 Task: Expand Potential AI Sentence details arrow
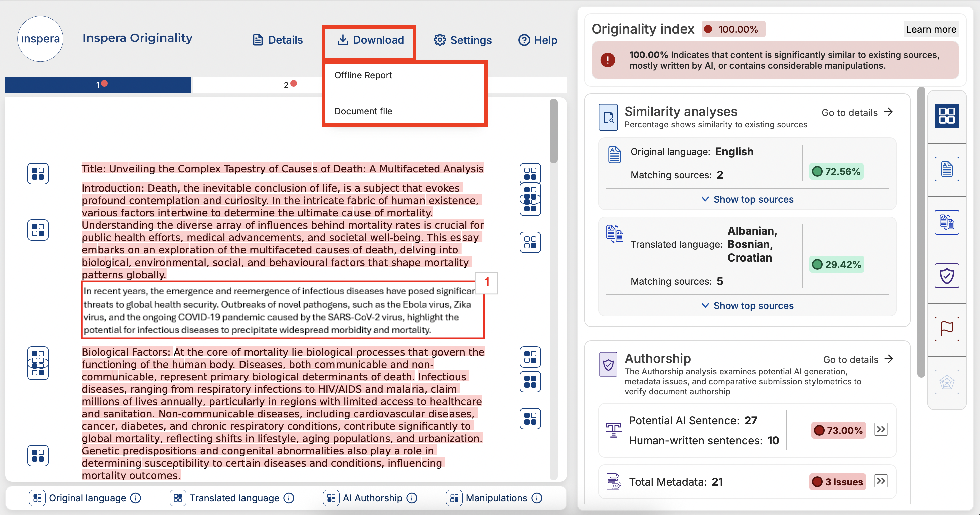(x=881, y=430)
